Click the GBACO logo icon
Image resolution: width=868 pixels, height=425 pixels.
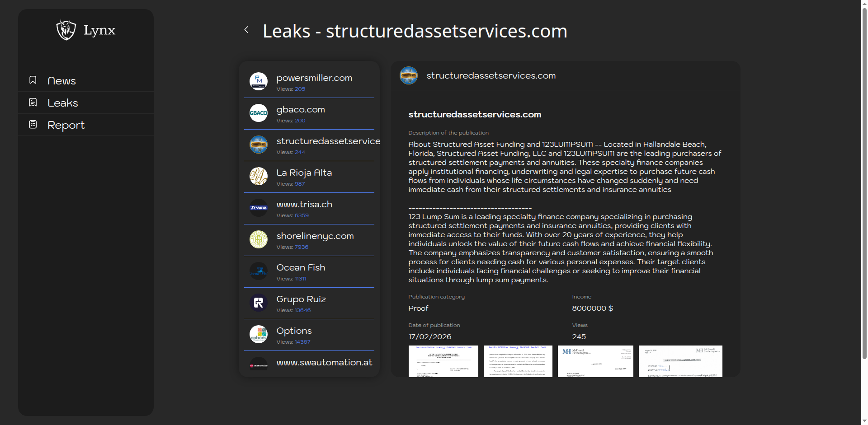tap(259, 113)
